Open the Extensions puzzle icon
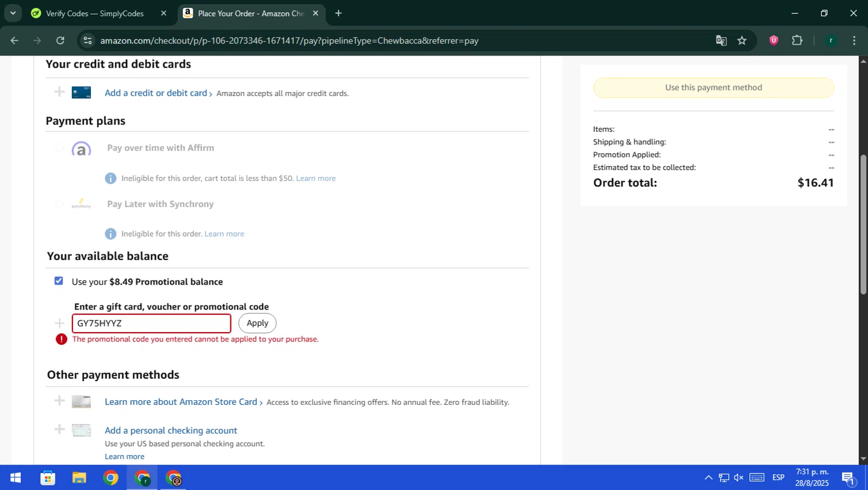868x490 pixels. 797,40
